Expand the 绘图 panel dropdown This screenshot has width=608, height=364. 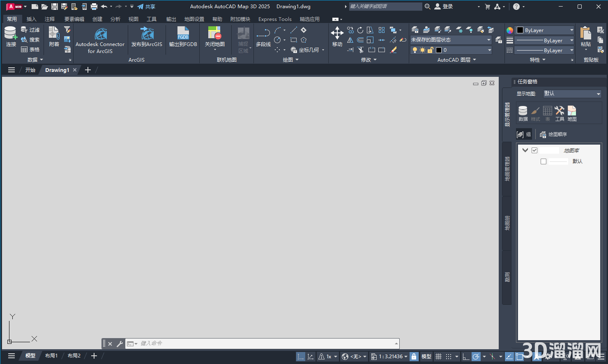pos(291,60)
